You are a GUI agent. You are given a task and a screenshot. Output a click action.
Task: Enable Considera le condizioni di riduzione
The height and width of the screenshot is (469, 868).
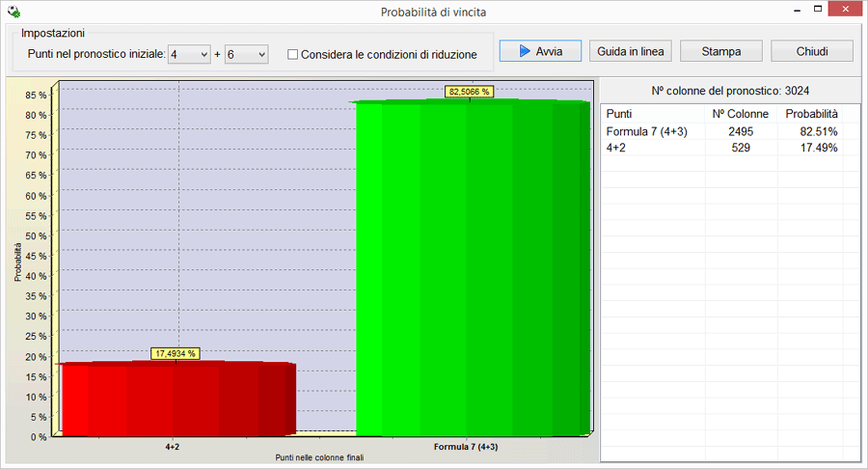293,55
